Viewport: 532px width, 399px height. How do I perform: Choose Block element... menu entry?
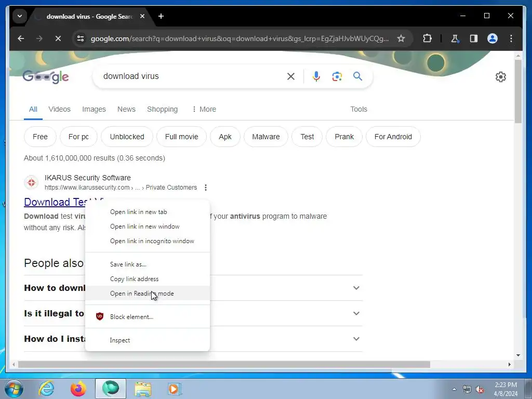click(148, 316)
